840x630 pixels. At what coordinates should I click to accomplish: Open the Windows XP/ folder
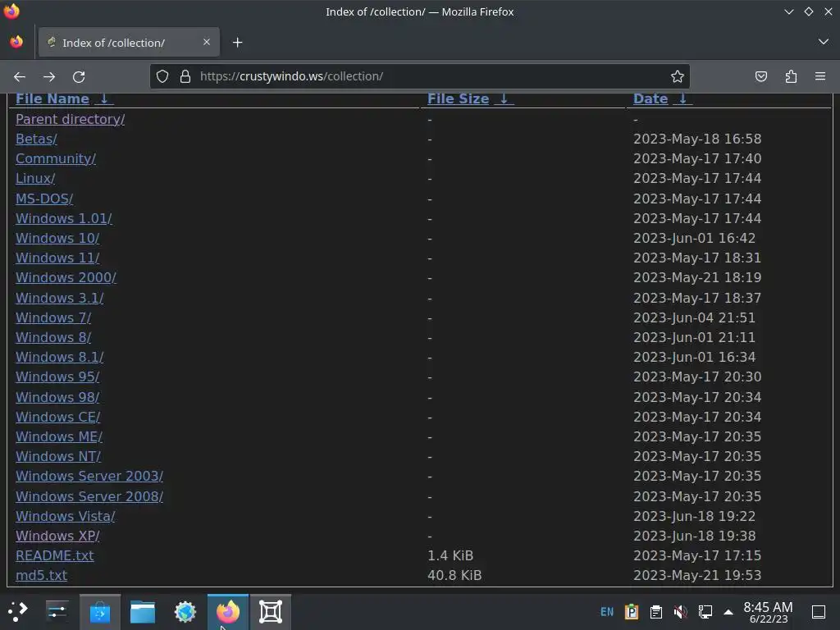tap(57, 536)
